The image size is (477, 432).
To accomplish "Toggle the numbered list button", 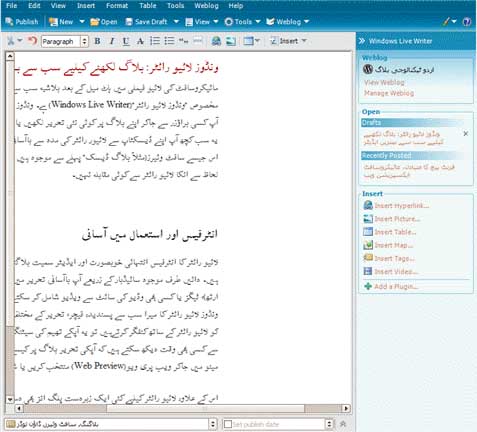I will [x=155, y=41].
